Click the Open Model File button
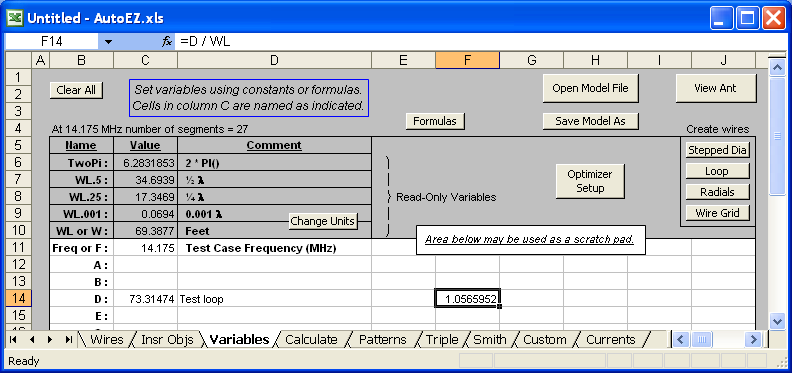Screen dimensions: 792x373 [x=590, y=88]
